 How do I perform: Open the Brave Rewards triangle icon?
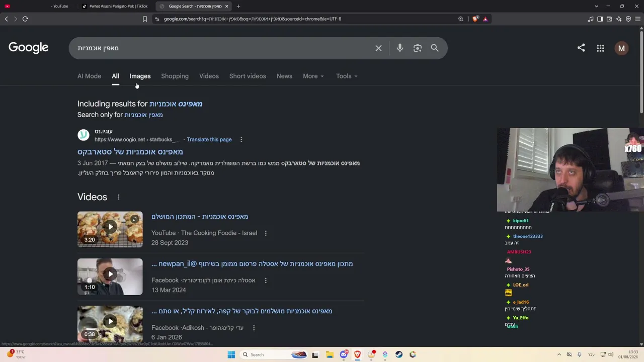pos(486,19)
